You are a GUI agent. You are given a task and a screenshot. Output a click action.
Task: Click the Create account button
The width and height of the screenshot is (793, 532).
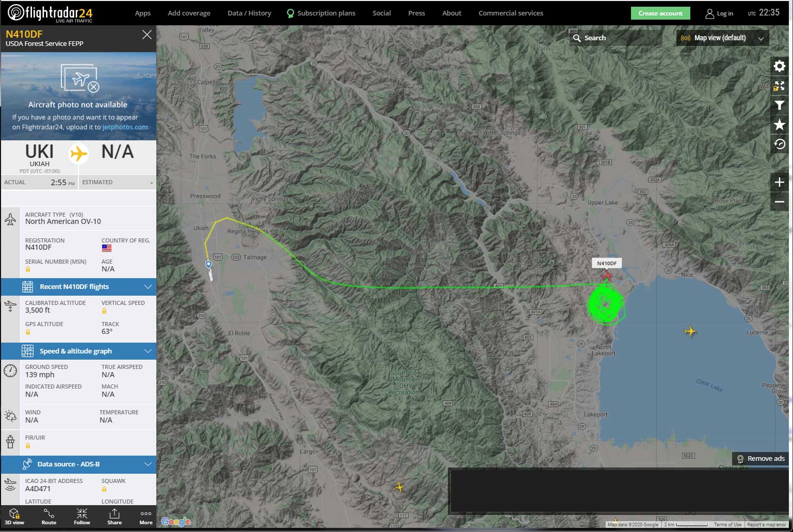[x=660, y=13]
